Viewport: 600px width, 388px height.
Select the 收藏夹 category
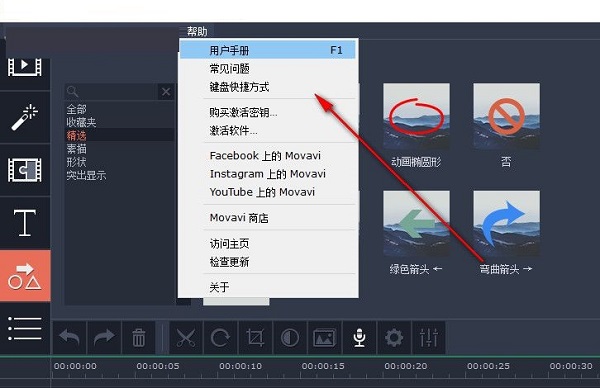(81, 122)
